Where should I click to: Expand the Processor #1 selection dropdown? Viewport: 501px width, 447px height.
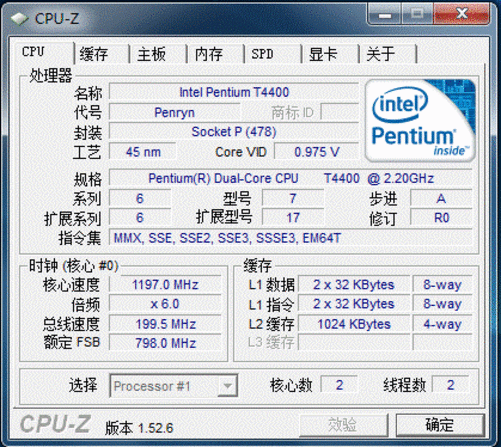(x=227, y=386)
